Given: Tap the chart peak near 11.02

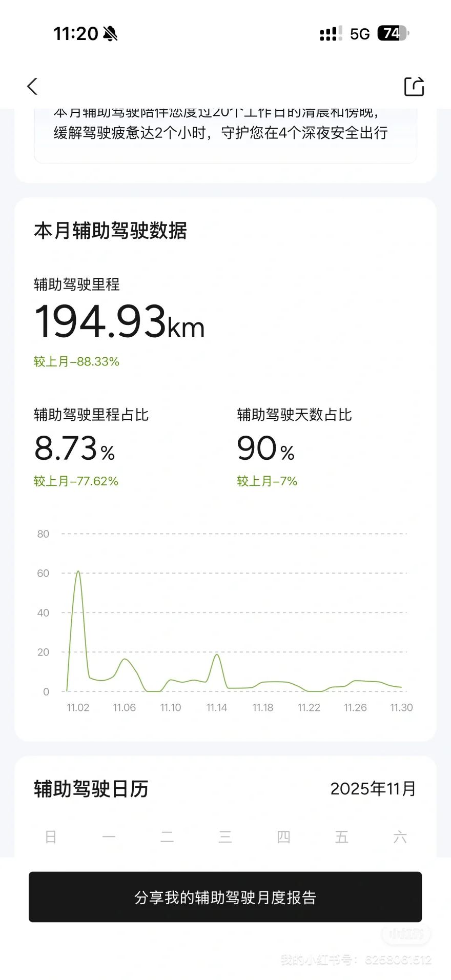Looking at the screenshot, I should click(x=78, y=572).
